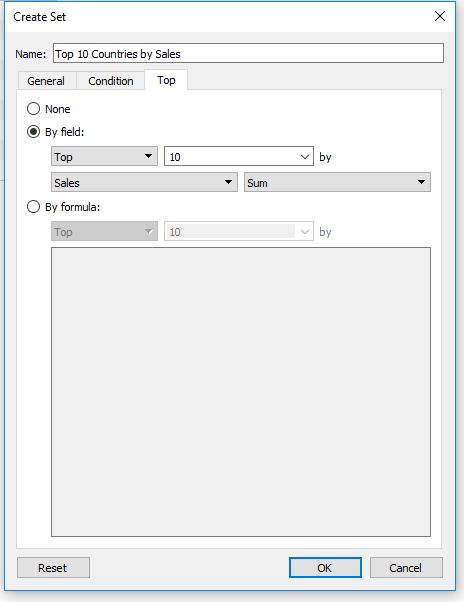
Task: Close the Create Set dialog
Action: click(440, 16)
